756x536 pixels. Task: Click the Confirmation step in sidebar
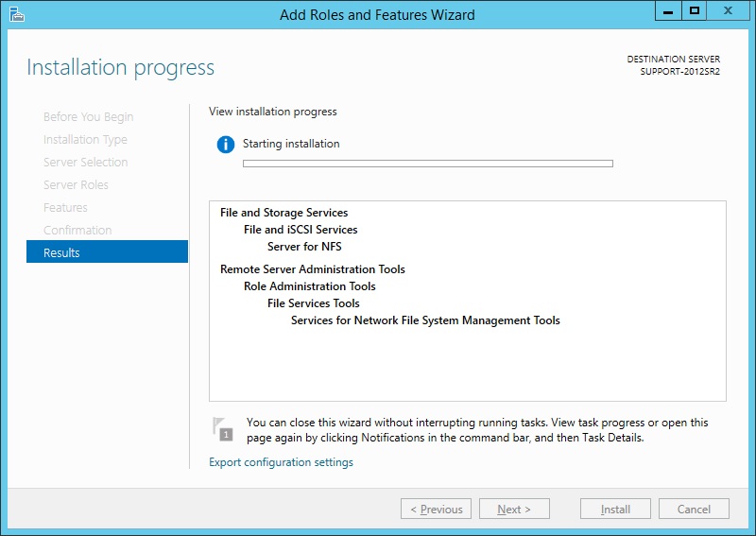coord(77,231)
